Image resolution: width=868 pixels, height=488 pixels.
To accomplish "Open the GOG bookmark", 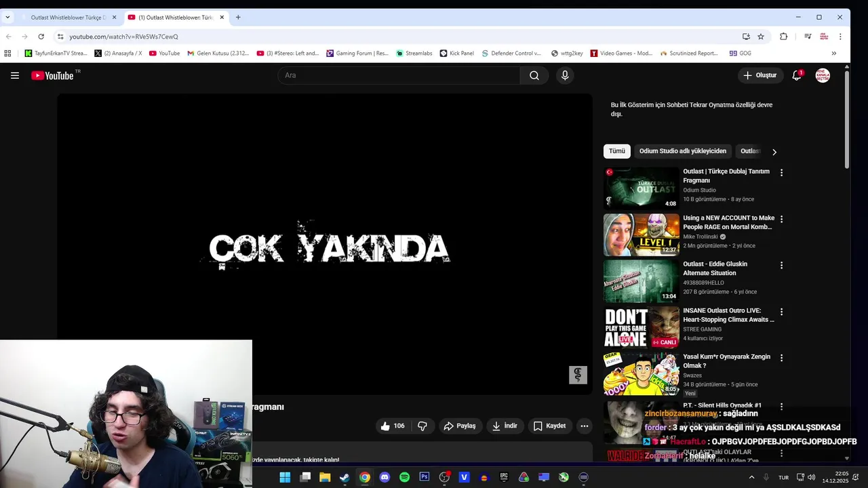I will (740, 53).
